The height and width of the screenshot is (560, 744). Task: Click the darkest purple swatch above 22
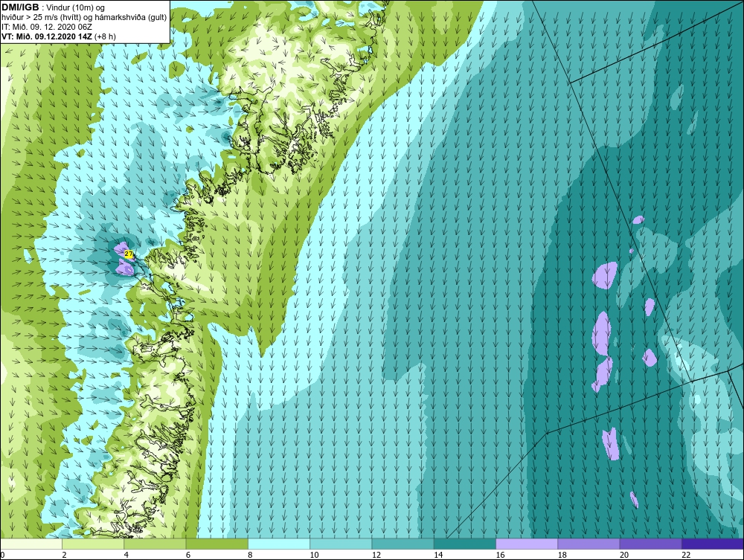click(712, 544)
